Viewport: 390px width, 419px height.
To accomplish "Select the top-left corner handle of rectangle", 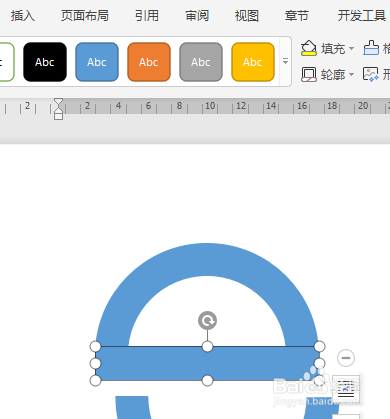I will tap(95, 346).
